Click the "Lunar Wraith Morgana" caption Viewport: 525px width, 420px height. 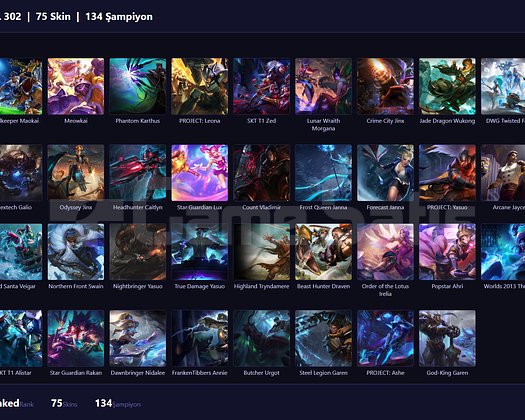click(x=323, y=125)
